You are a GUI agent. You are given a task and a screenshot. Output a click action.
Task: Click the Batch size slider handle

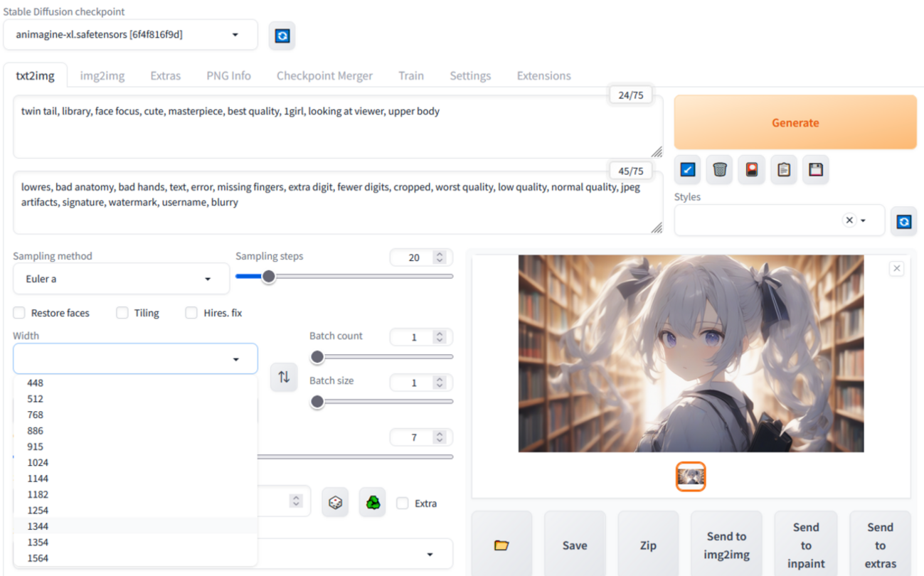click(317, 401)
